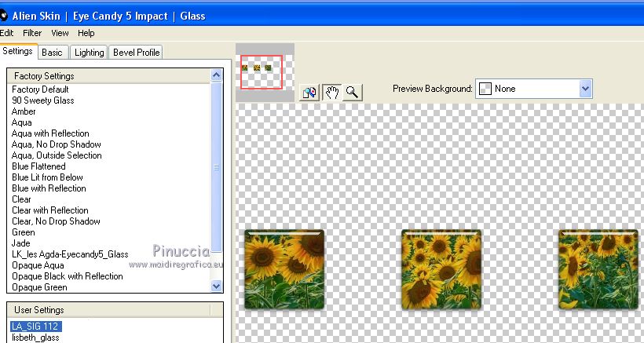Select the Amber preset
This screenshot has width=644, height=343.
[24, 111]
